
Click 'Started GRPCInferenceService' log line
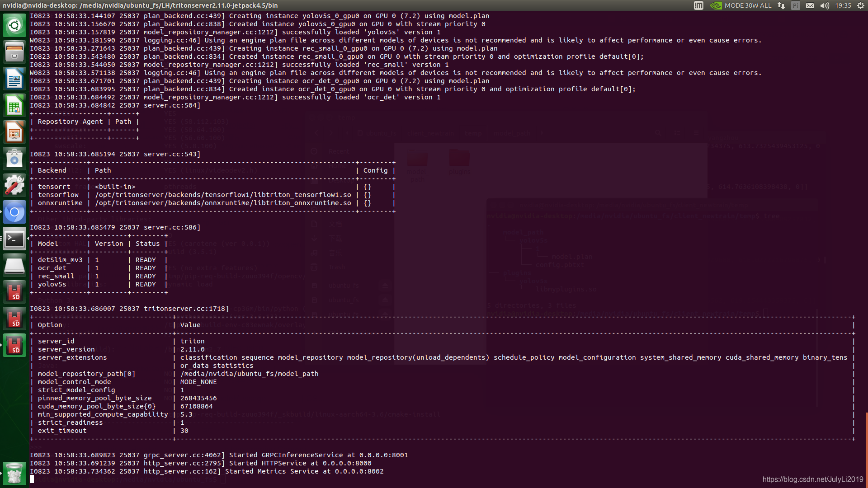click(x=219, y=455)
